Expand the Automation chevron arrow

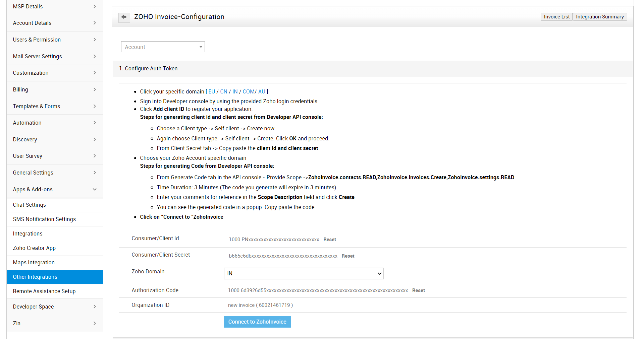coord(95,123)
